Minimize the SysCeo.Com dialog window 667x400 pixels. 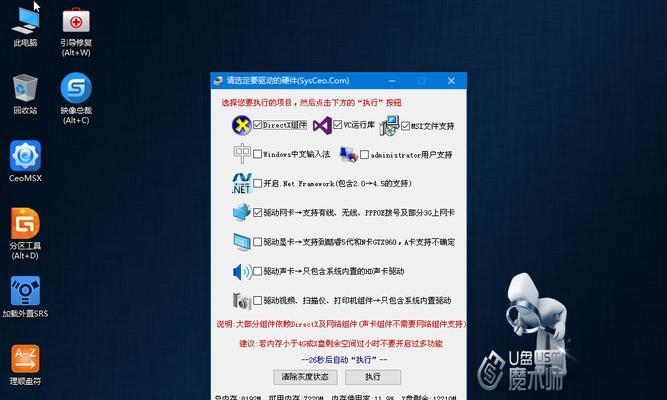click(392, 81)
